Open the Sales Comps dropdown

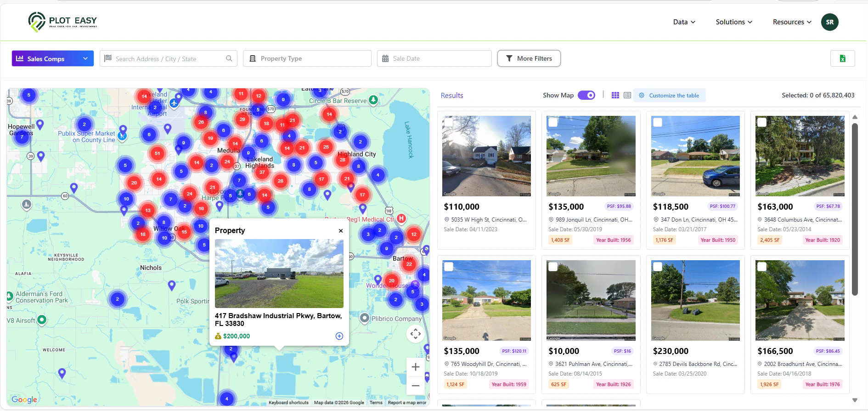53,58
